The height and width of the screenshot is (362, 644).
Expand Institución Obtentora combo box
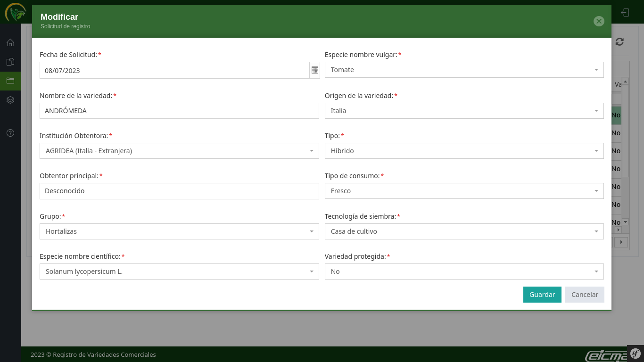tap(179, 151)
